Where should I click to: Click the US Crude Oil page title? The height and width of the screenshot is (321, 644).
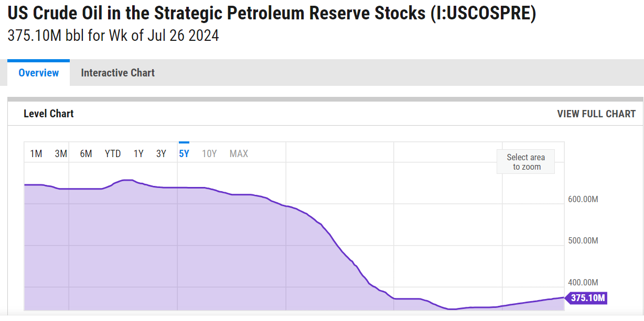click(272, 14)
